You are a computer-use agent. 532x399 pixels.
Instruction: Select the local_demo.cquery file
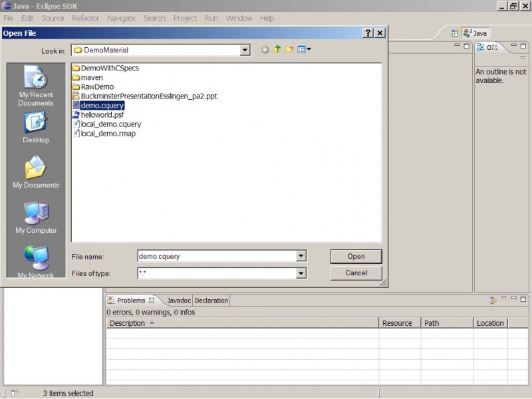(107, 124)
